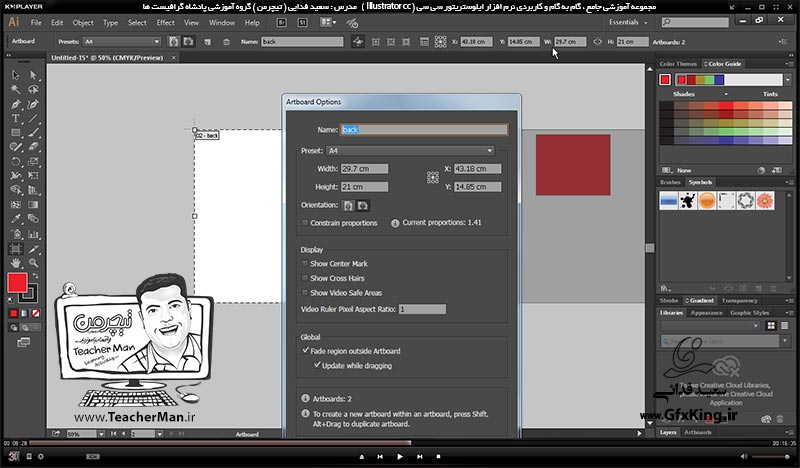Switch to the Transparency tab
The image size is (800, 468).
739,301
